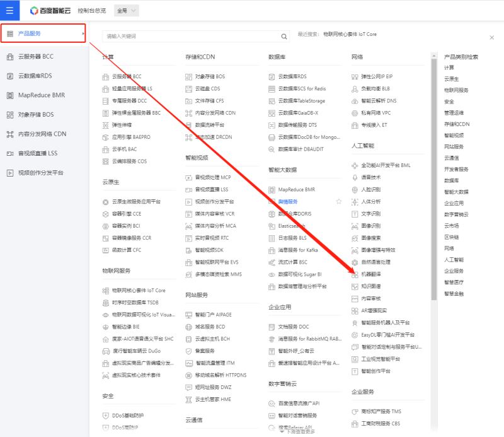The width and height of the screenshot is (504, 437).
Task: Select 云服务器 BCC icon in left sidebar
Action: coord(10,57)
